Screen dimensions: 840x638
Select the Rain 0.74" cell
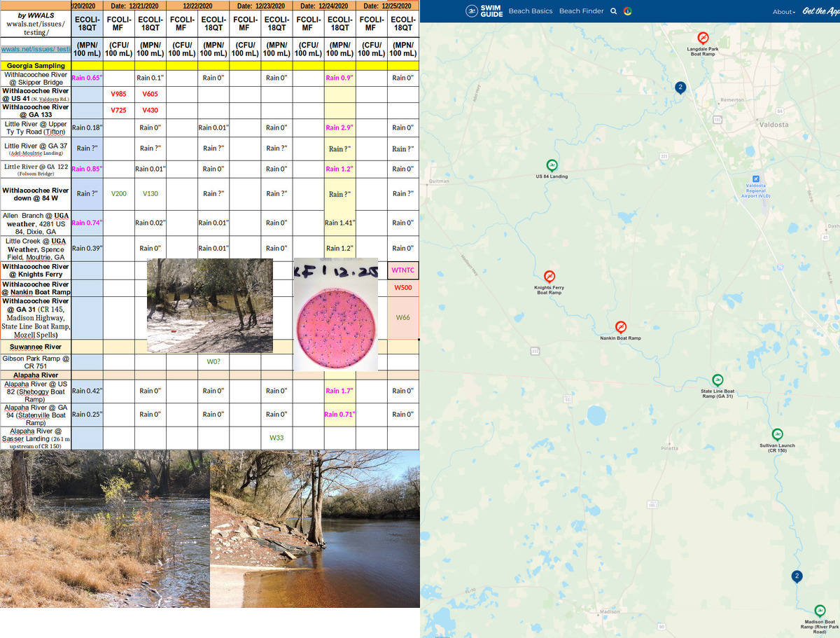[x=87, y=223]
